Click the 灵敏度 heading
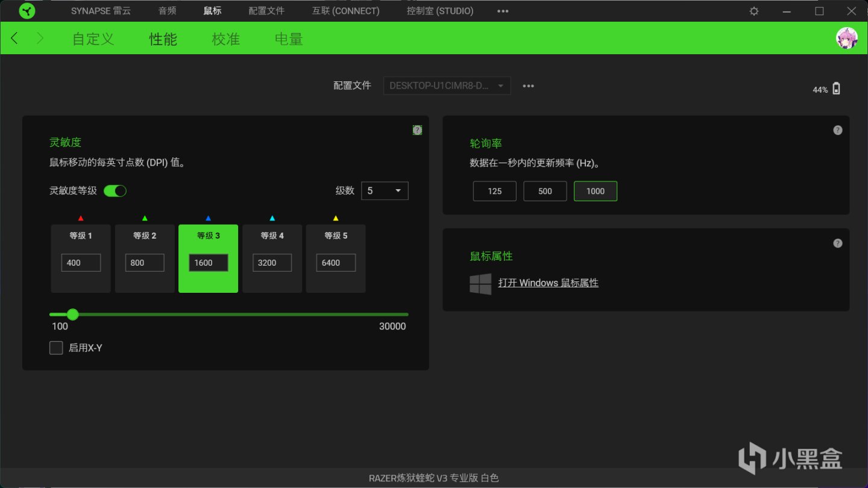 [x=65, y=142]
